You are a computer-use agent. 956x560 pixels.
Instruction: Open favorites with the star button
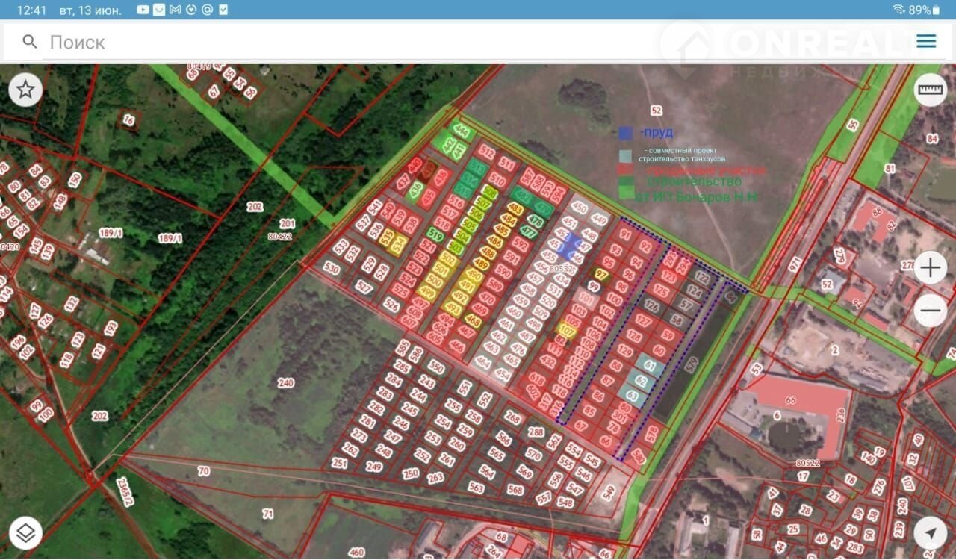25,90
